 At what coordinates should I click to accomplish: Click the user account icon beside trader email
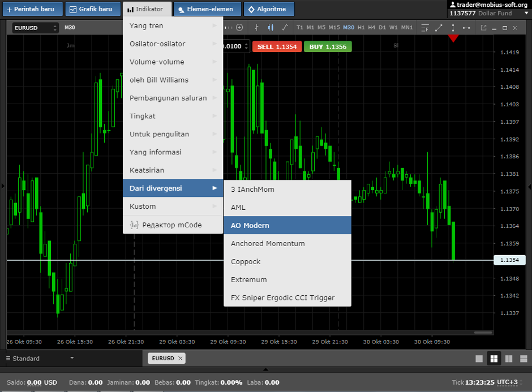[453, 5]
